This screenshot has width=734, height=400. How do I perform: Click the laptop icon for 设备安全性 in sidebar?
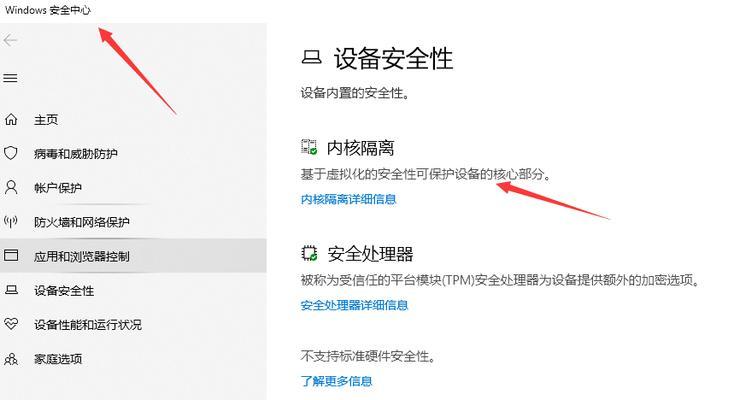(11, 290)
